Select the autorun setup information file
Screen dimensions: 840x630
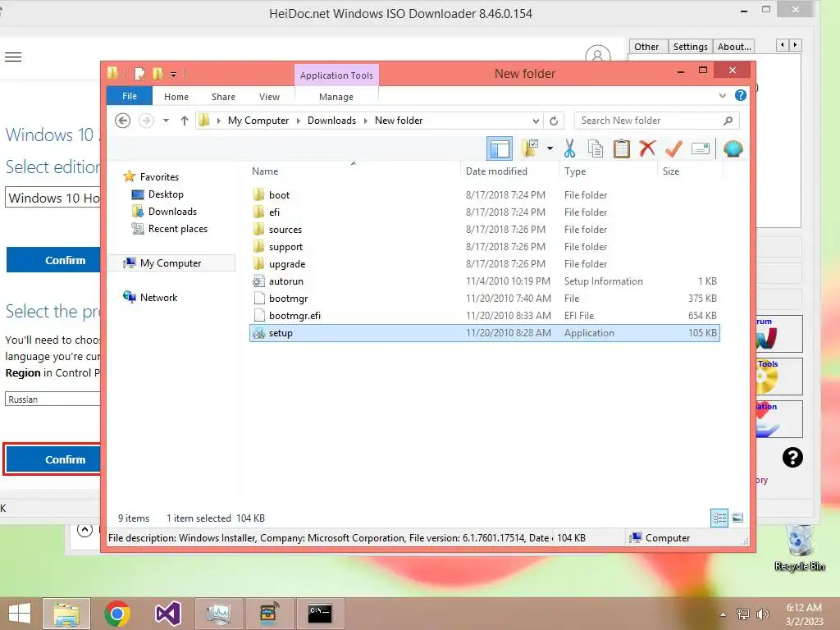[x=484, y=281]
